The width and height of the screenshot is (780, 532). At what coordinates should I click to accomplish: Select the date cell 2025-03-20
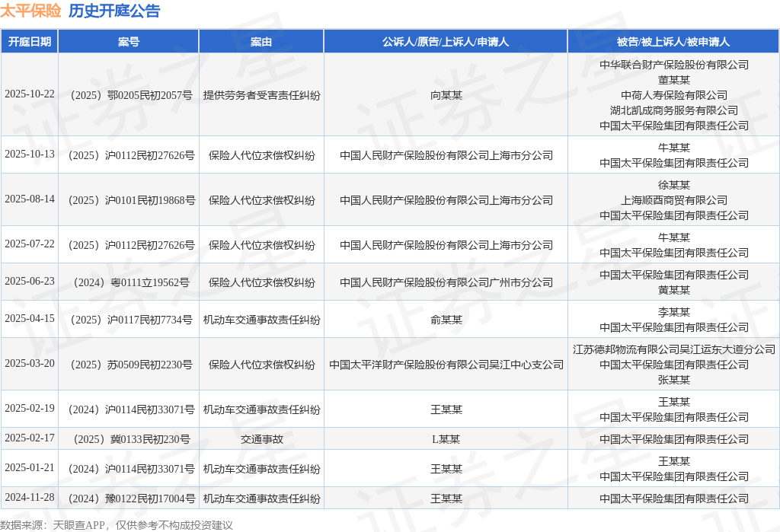(30, 364)
